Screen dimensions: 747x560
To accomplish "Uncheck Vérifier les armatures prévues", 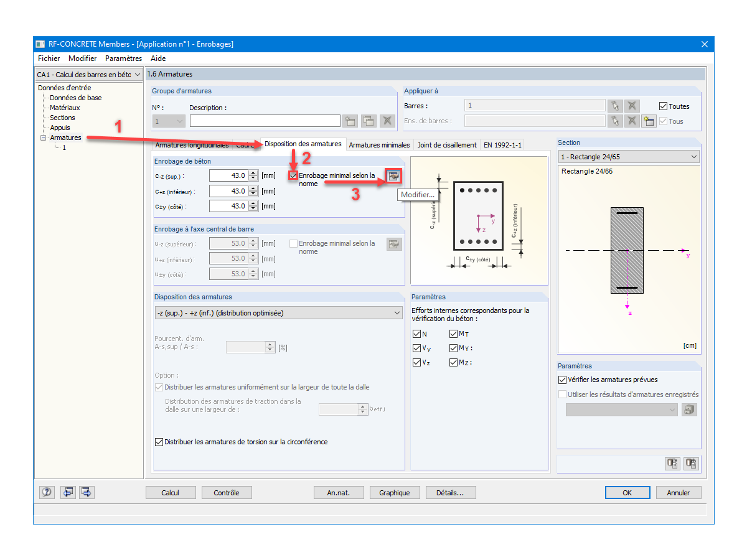I will [563, 380].
